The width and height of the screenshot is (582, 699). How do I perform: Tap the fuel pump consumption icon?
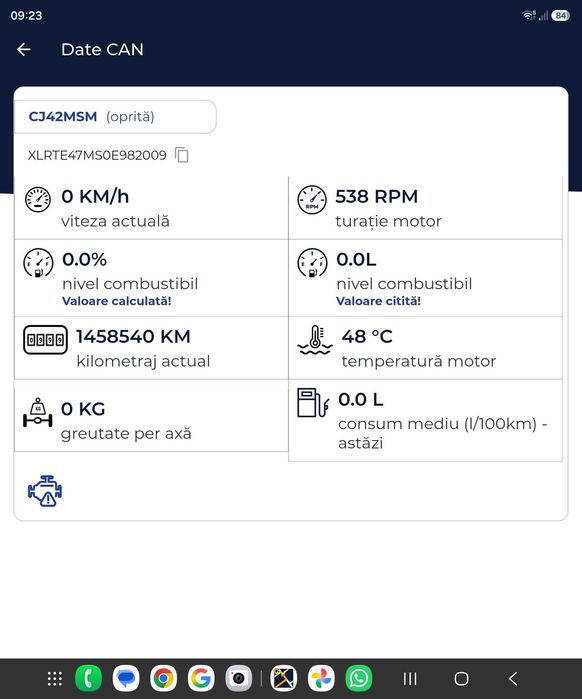click(313, 403)
